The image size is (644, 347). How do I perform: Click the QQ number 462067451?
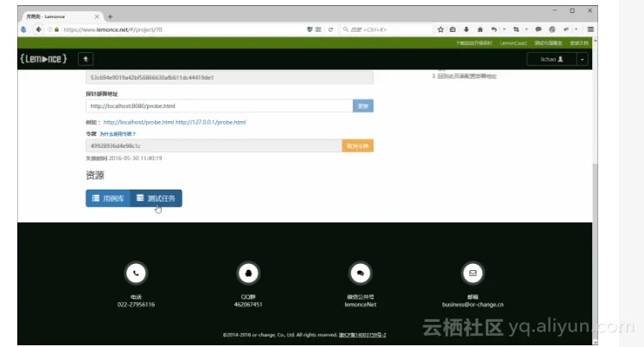(248, 305)
